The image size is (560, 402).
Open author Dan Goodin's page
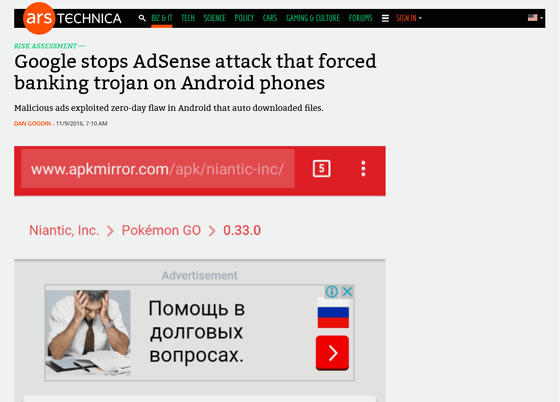pyautogui.click(x=32, y=124)
